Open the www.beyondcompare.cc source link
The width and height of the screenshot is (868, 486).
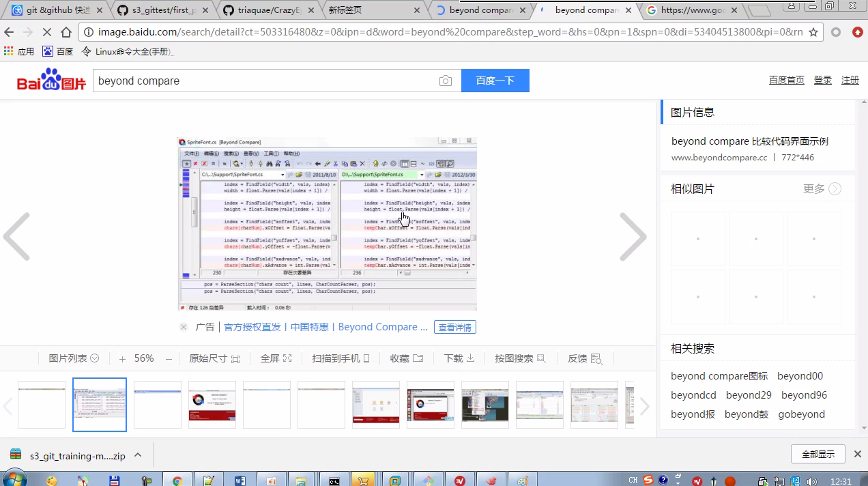click(719, 158)
